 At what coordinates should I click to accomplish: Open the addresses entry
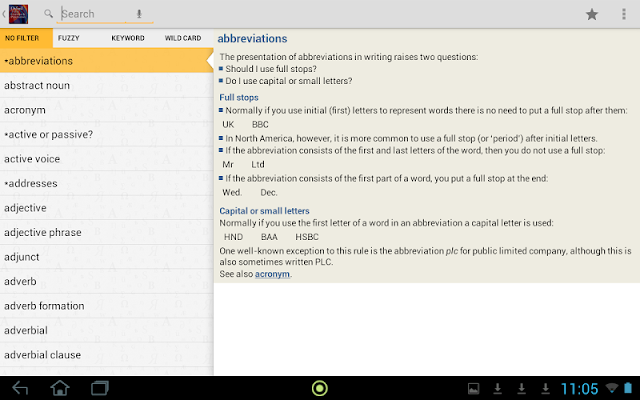107,183
